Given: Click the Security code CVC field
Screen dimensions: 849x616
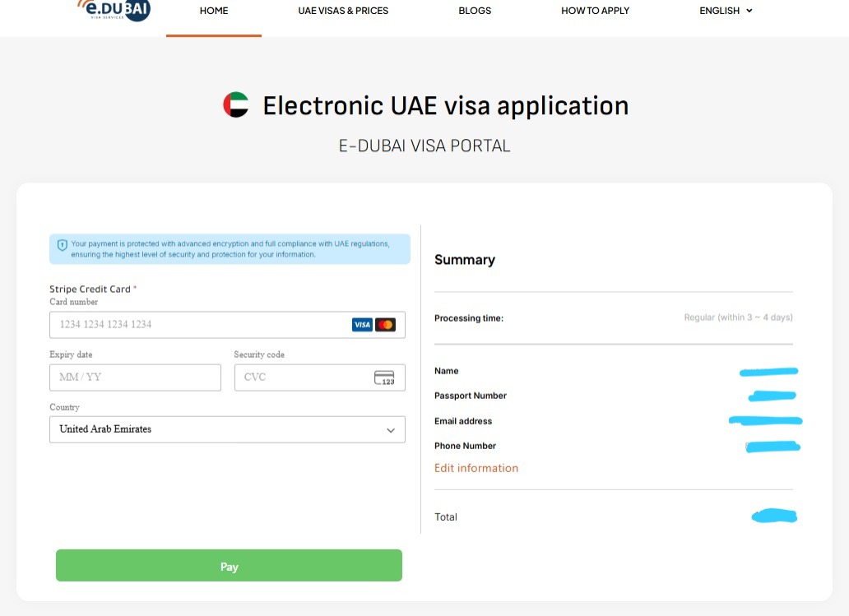Looking at the screenshot, I should (304, 377).
